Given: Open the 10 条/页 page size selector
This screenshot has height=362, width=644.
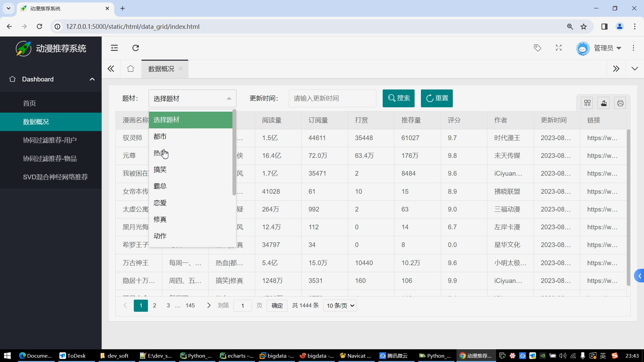Looking at the screenshot, I should click(x=340, y=305).
